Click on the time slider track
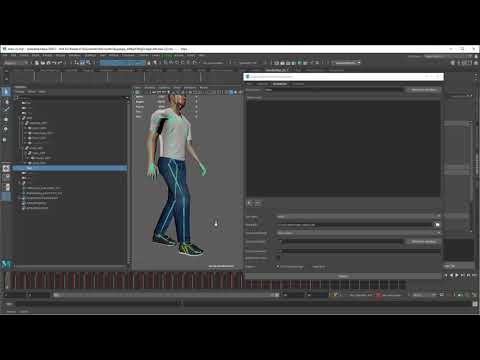The image size is (480, 360). (x=207, y=281)
